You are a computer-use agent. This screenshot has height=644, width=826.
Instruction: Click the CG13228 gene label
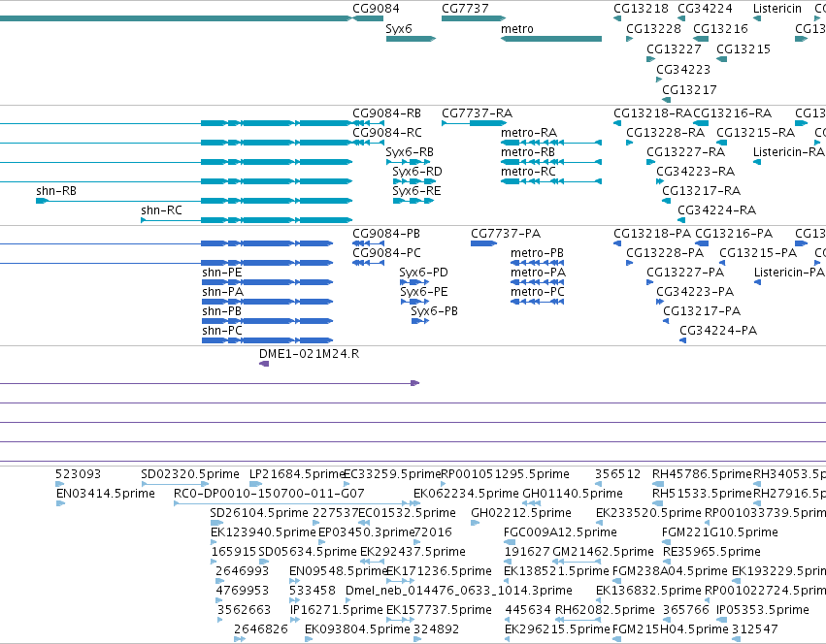click(x=653, y=29)
